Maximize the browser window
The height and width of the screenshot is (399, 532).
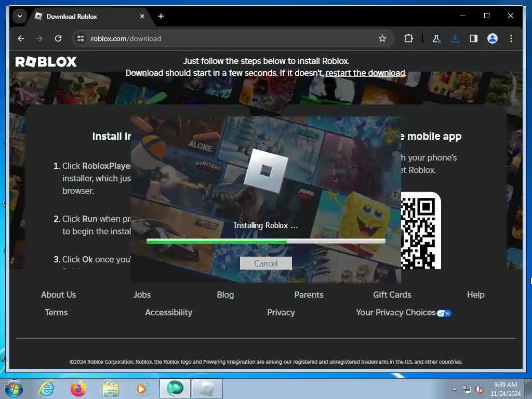[x=486, y=16]
